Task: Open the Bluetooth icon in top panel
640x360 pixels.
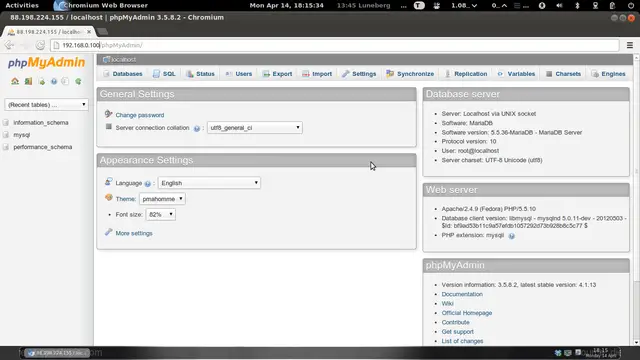Action: [577, 5]
